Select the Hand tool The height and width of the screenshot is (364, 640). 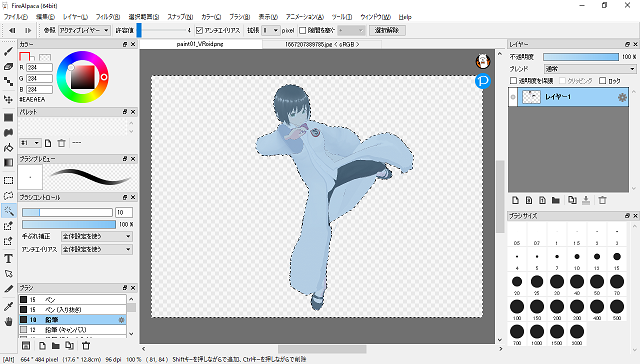8,322
